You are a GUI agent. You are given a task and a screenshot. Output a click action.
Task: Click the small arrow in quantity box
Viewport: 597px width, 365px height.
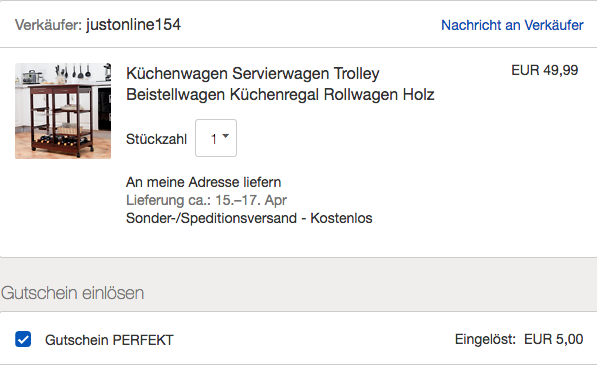click(x=225, y=136)
